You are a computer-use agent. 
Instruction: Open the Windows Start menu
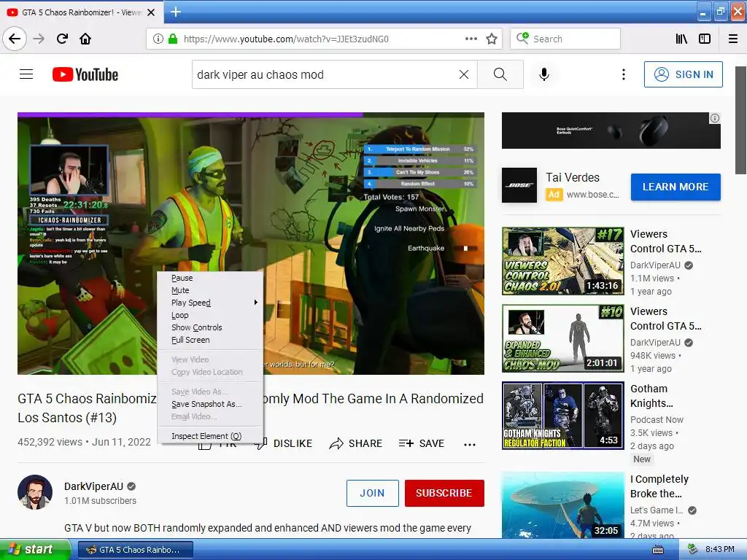click(34, 550)
